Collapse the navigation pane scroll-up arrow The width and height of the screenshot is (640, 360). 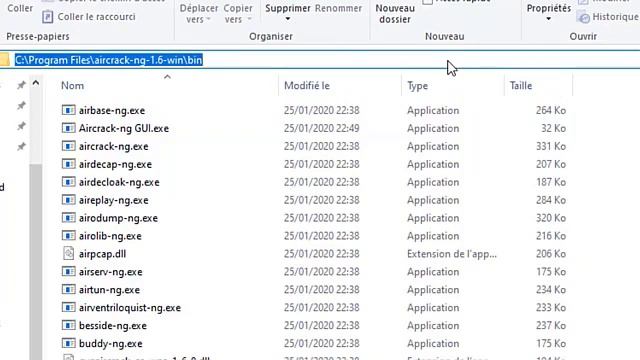click(x=36, y=83)
